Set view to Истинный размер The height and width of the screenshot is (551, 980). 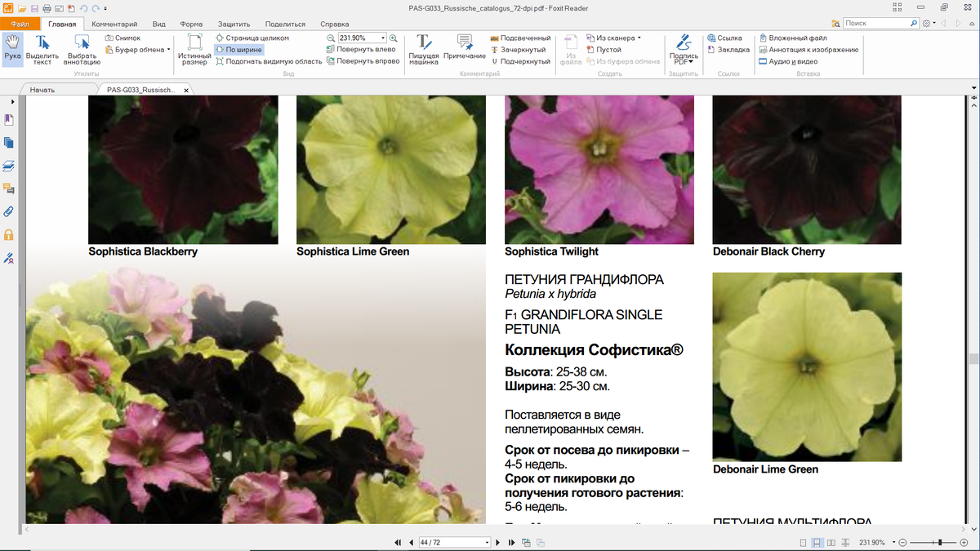click(194, 49)
